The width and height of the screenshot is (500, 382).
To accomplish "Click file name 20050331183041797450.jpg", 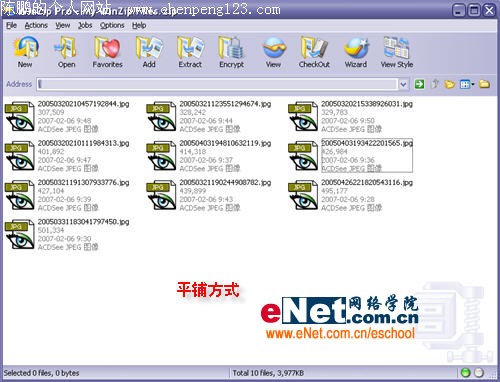I will coord(83,222).
